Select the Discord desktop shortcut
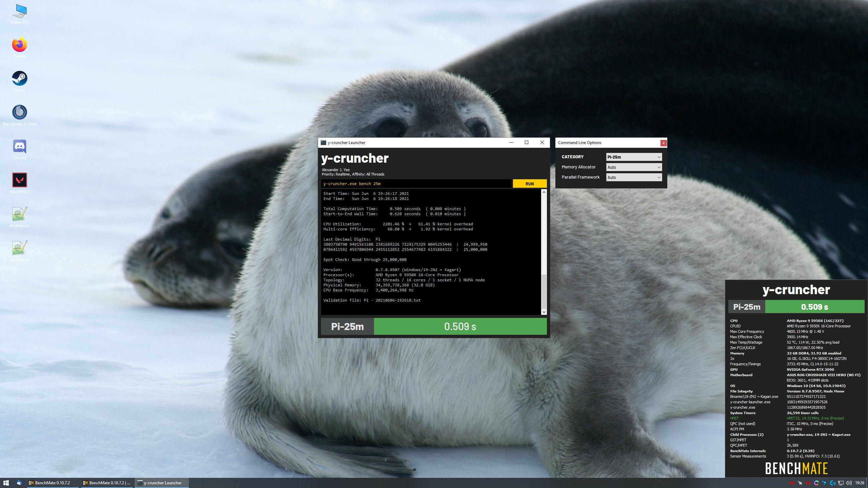 (x=19, y=149)
